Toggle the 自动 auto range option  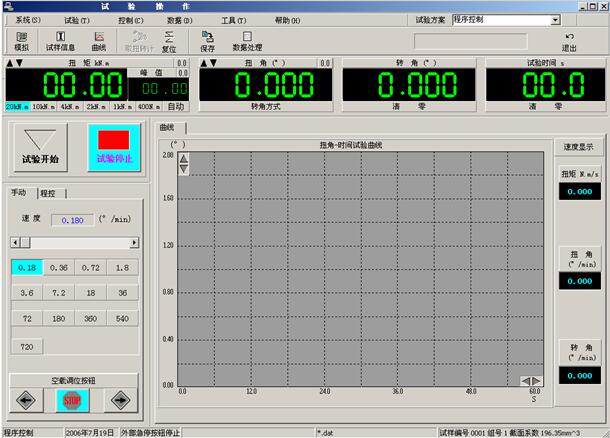(175, 106)
